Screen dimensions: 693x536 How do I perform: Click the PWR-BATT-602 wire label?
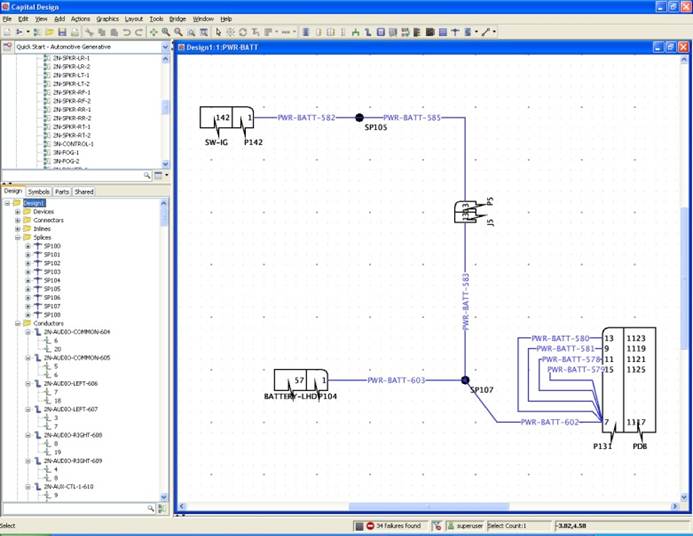[x=549, y=422]
